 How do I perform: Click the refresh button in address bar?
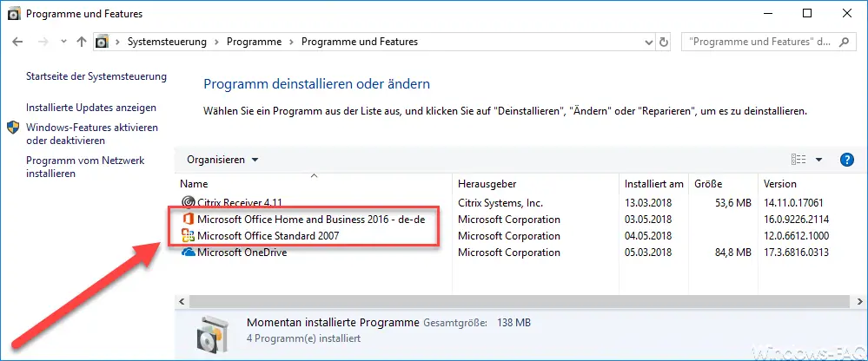pos(664,42)
